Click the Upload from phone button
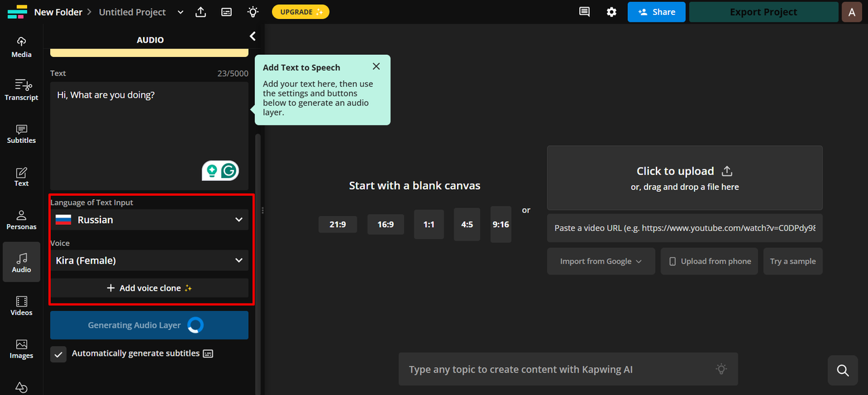Viewport: 868px width, 395px height. [710, 261]
